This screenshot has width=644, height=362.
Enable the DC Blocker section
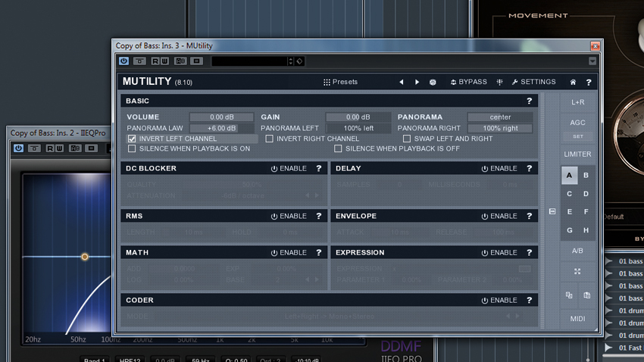tap(289, 168)
